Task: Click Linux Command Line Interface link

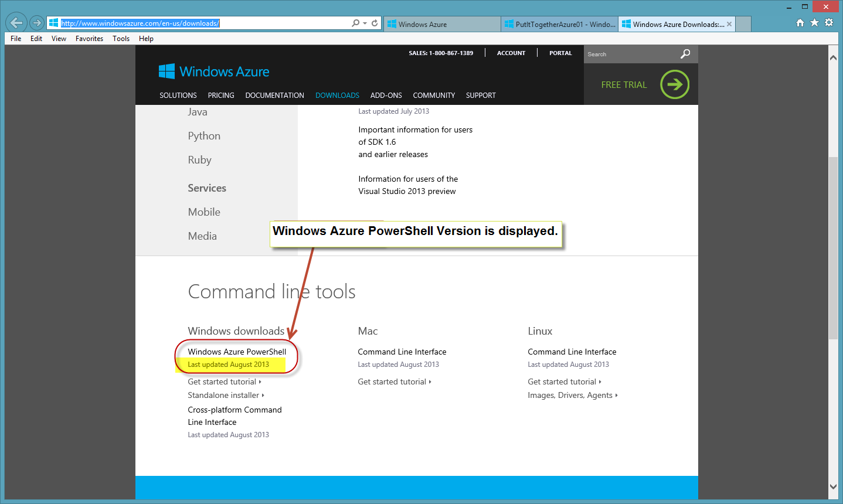Action: coord(572,352)
